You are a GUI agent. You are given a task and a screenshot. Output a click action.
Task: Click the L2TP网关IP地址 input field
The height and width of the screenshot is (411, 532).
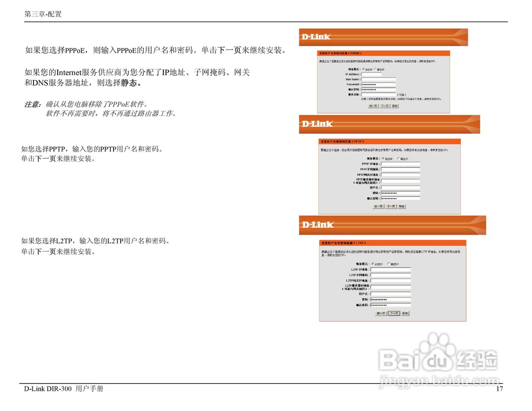(391, 281)
